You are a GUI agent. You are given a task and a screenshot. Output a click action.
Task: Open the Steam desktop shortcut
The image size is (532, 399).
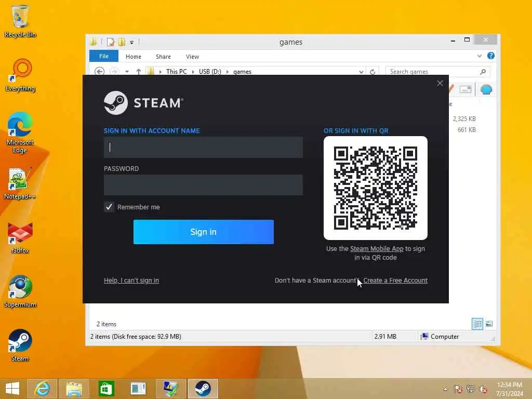[20, 345]
